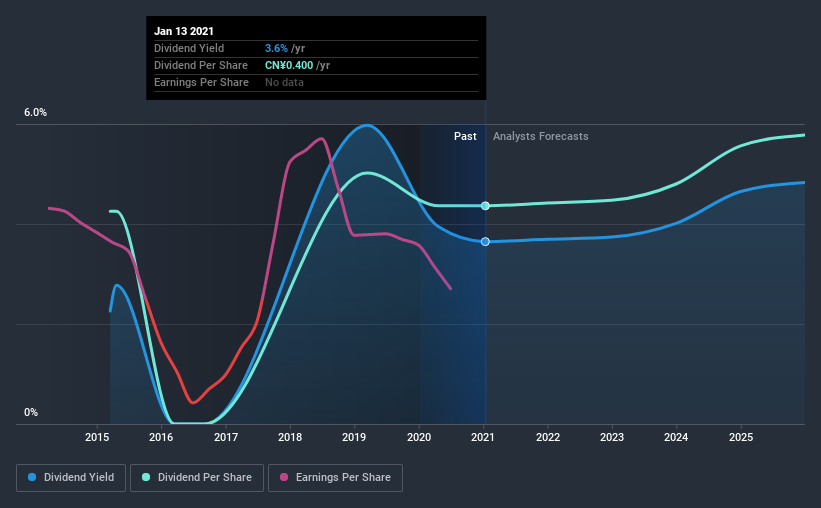Click the blue Dividend Yield legend dot
The width and height of the screenshot is (821, 508).
[x=32, y=477]
